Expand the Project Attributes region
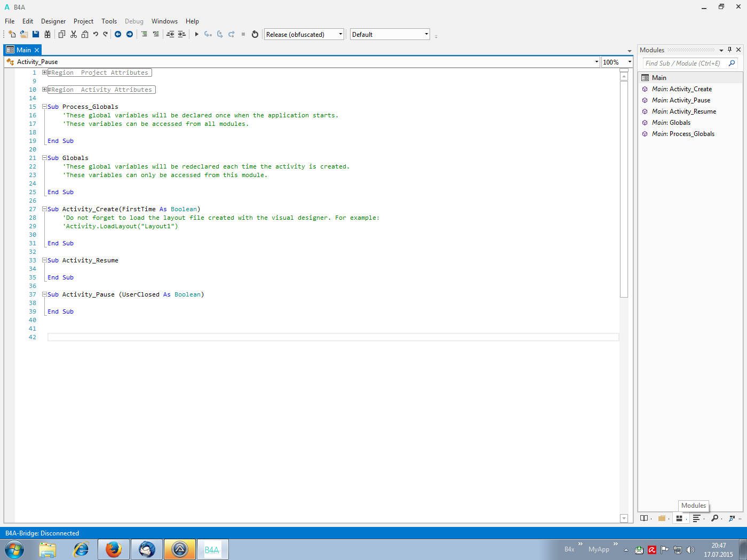This screenshot has height=560, width=747. [x=45, y=73]
